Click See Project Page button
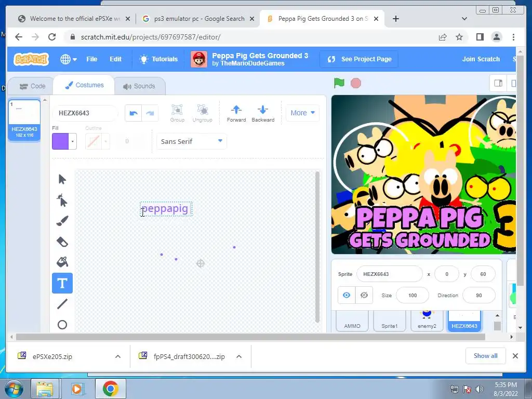The width and height of the screenshot is (532, 399). [x=359, y=59]
